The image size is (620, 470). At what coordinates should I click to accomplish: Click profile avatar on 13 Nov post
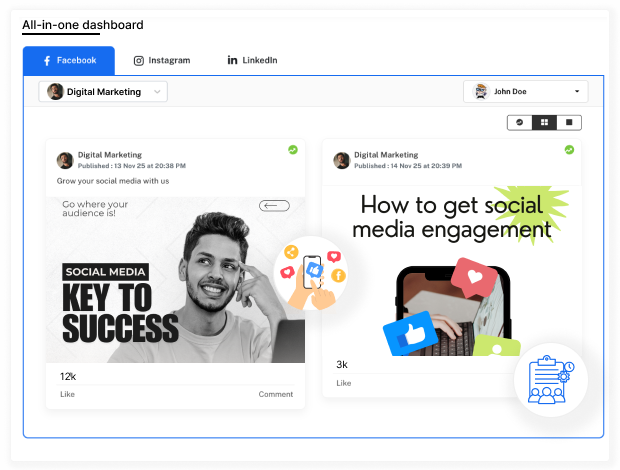[x=65, y=160]
